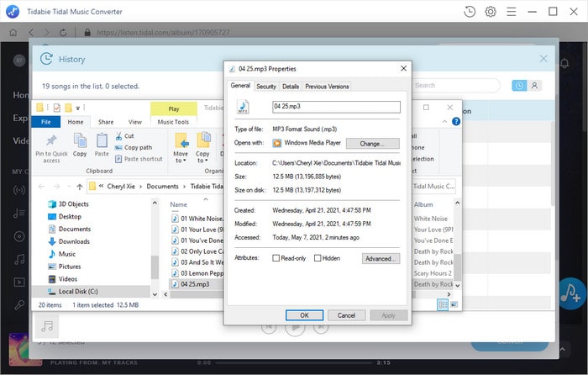This screenshot has width=588, height=375.
Task: Open the quick access toolbar dropdown arrow
Action: (78, 108)
